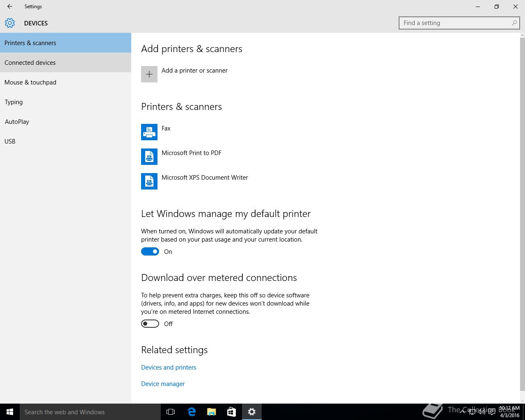Click Microsoft Print to PDF label
The image size is (525, 420).
click(192, 153)
